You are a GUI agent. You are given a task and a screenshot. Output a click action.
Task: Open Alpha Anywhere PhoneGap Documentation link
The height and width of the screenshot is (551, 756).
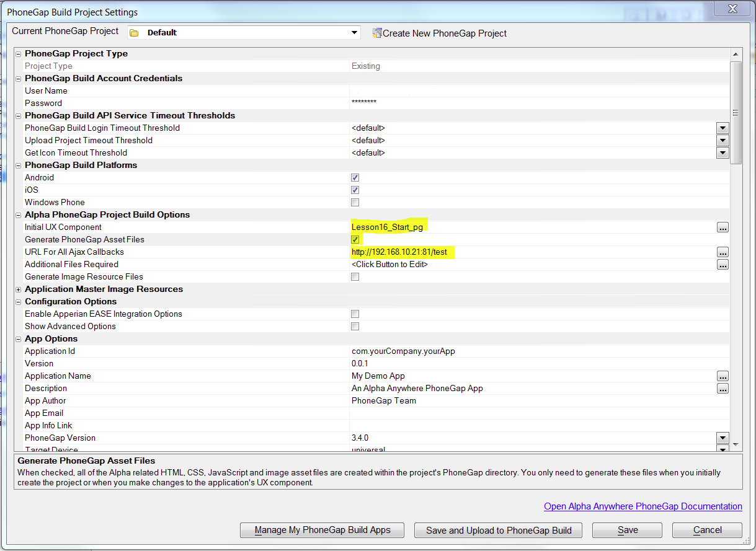pos(643,506)
